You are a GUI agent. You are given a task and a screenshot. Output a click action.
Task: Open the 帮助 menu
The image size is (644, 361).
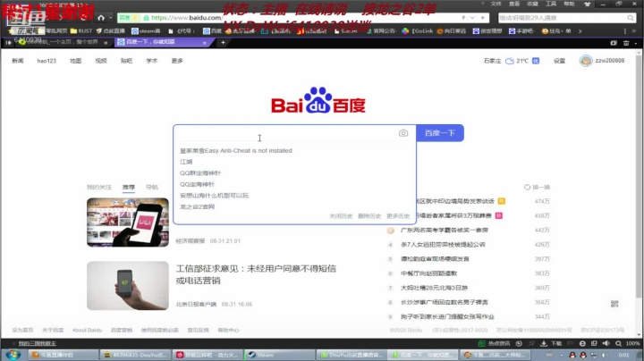[x=569, y=4]
